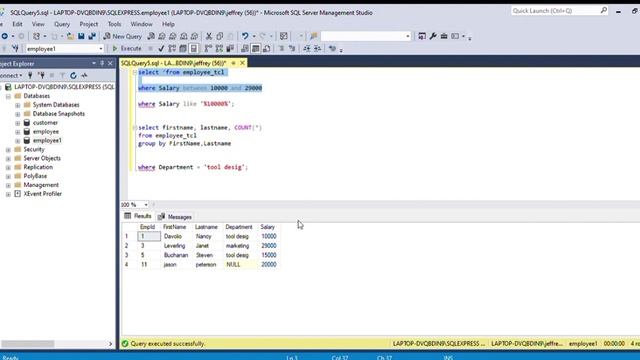Switch to the Results tab
640x360 pixels.
138,216
